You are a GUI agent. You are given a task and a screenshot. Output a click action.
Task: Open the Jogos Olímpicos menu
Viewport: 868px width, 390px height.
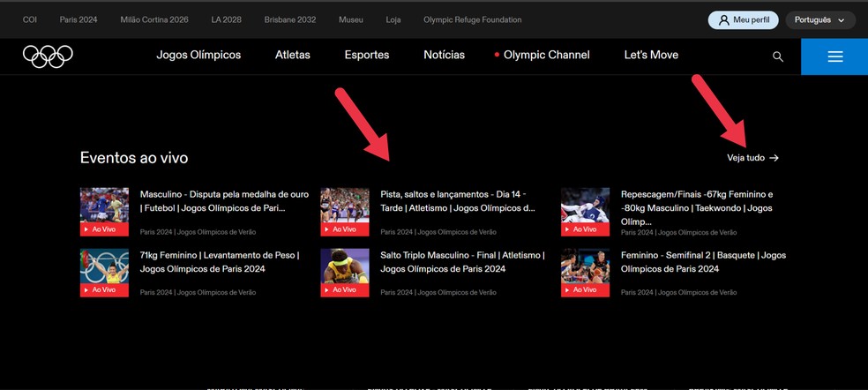tap(198, 55)
